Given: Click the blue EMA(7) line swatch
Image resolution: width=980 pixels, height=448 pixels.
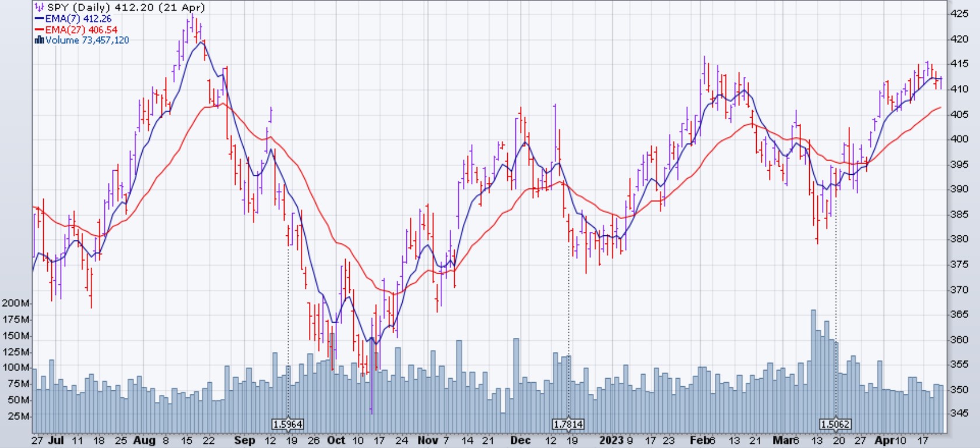Looking at the screenshot, I should (39, 19).
